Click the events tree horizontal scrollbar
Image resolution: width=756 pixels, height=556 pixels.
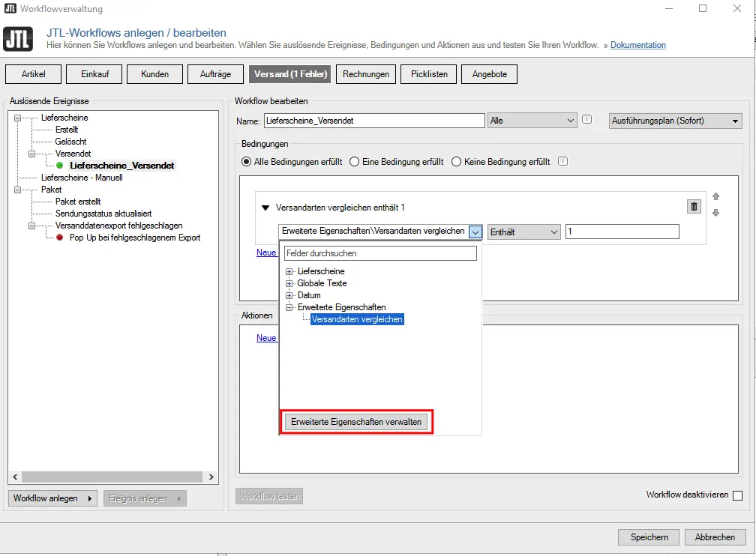pos(112,477)
